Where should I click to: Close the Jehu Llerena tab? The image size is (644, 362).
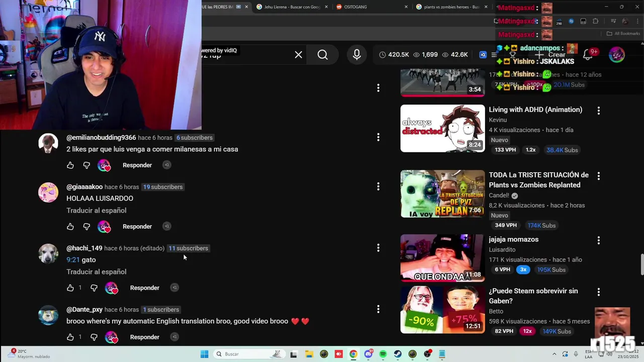click(x=327, y=7)
